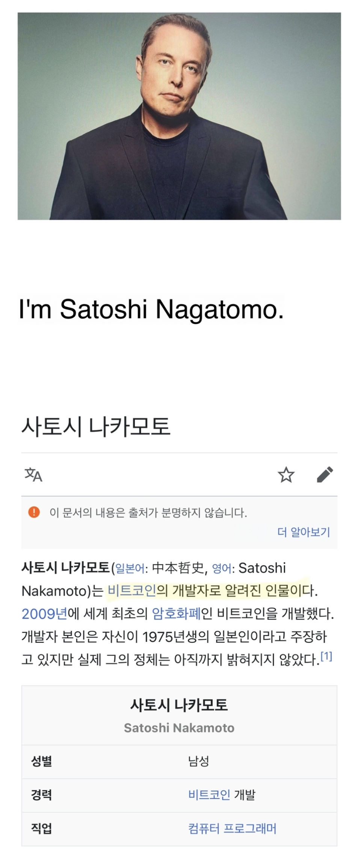This screenshot has height=868, width=361.
Task: Click the star watchlist icon
Action: coord(286,475)
